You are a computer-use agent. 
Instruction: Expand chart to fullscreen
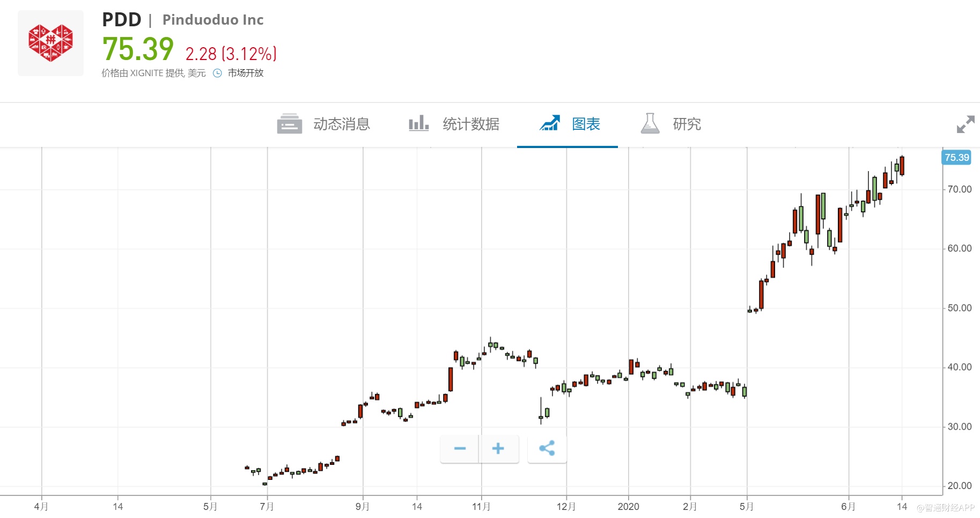[965, 124]
